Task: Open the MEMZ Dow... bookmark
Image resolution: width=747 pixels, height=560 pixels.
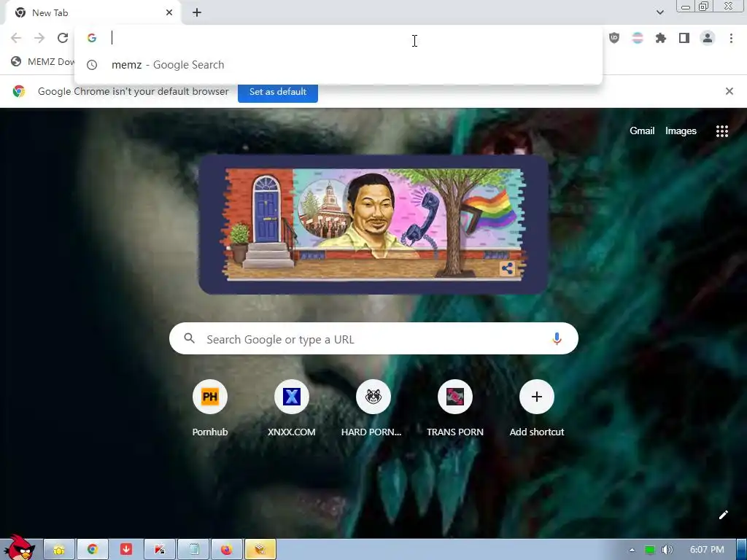Action: [x=43, y=61]
